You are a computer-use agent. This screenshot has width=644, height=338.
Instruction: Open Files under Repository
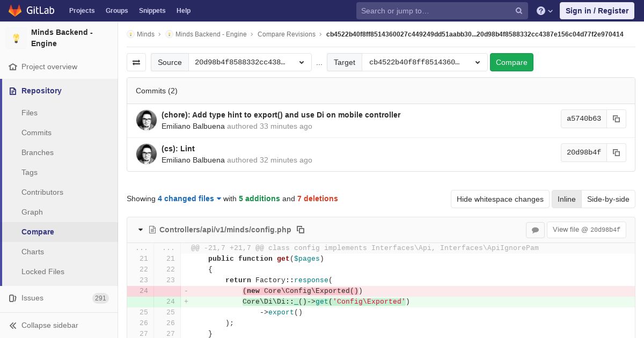pos(30,113)
